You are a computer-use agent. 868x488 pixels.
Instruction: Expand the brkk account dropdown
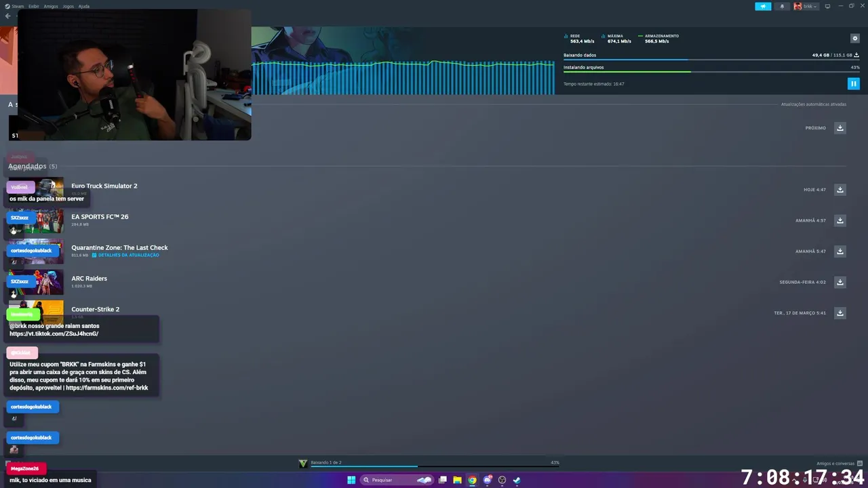[806, 6]
